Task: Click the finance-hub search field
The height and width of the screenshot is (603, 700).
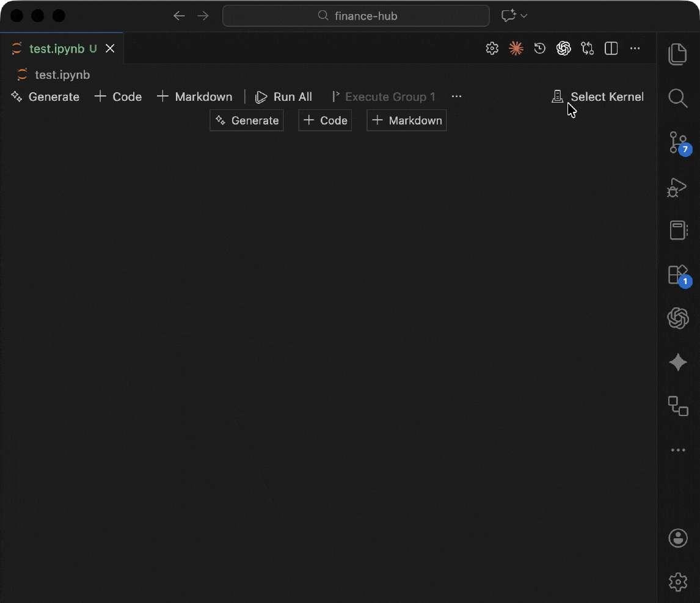Action: pos(356,16)
